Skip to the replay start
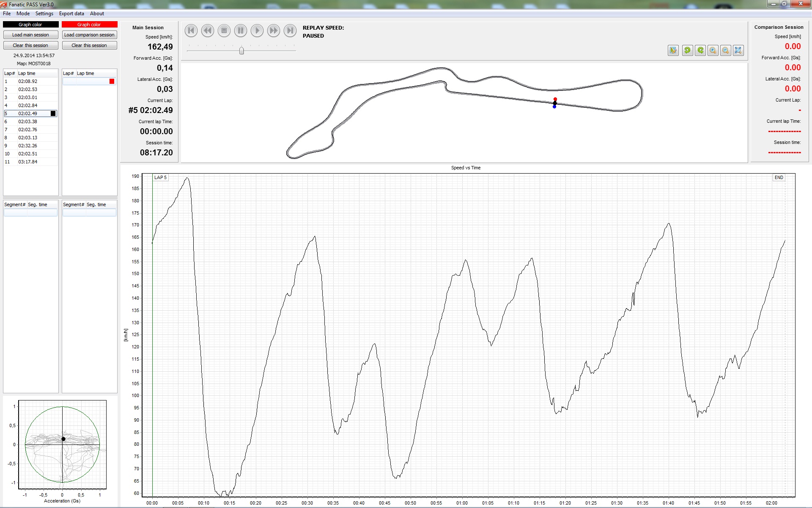812x508 pixels. 191,30
